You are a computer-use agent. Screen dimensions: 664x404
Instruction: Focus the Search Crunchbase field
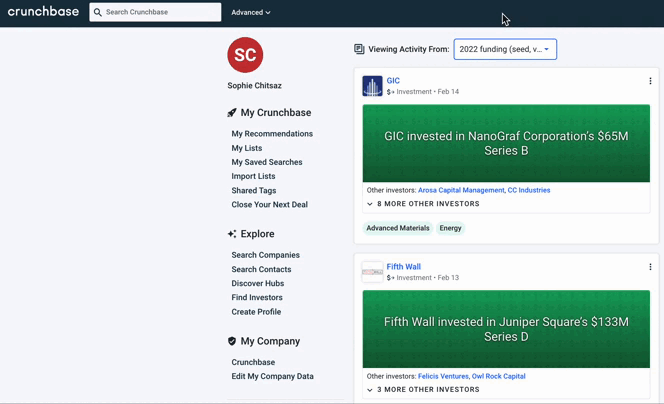(155, 12)
